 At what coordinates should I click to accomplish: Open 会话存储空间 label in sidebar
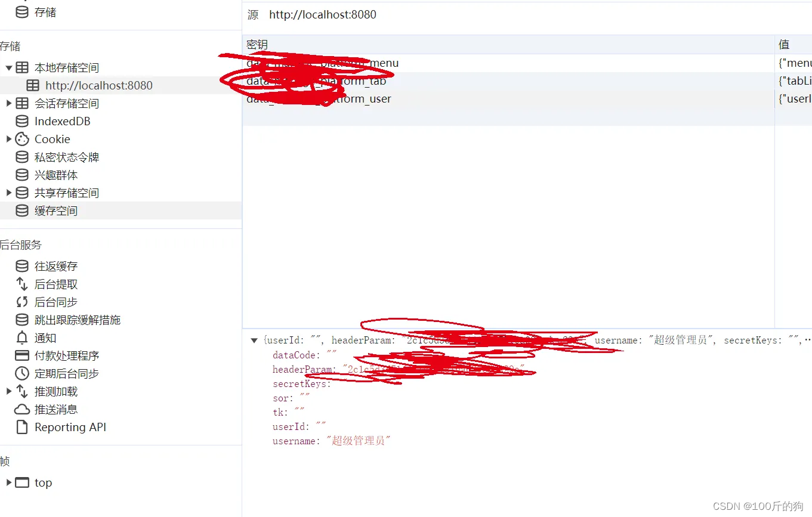pos(67,104)
